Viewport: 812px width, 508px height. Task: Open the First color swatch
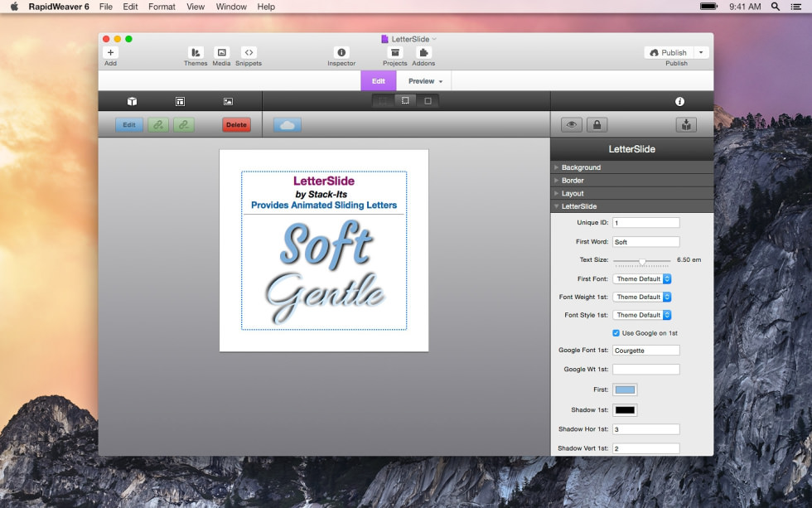point(625,390)
